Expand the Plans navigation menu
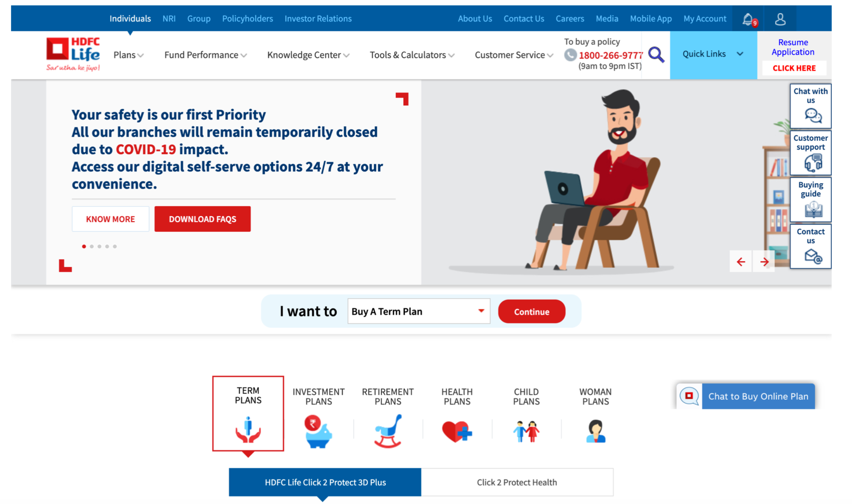852x504 pixels. pos(128,55)
